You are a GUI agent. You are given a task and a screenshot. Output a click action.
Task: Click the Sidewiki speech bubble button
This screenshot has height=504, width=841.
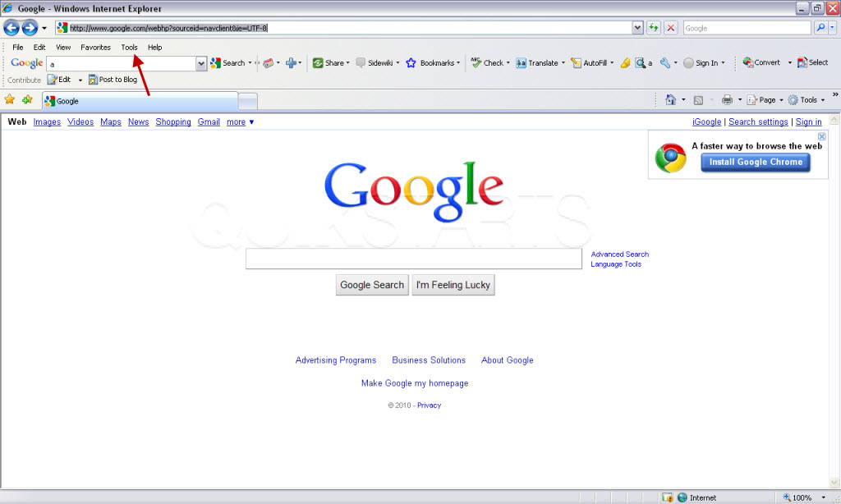[x=375, y=62]
